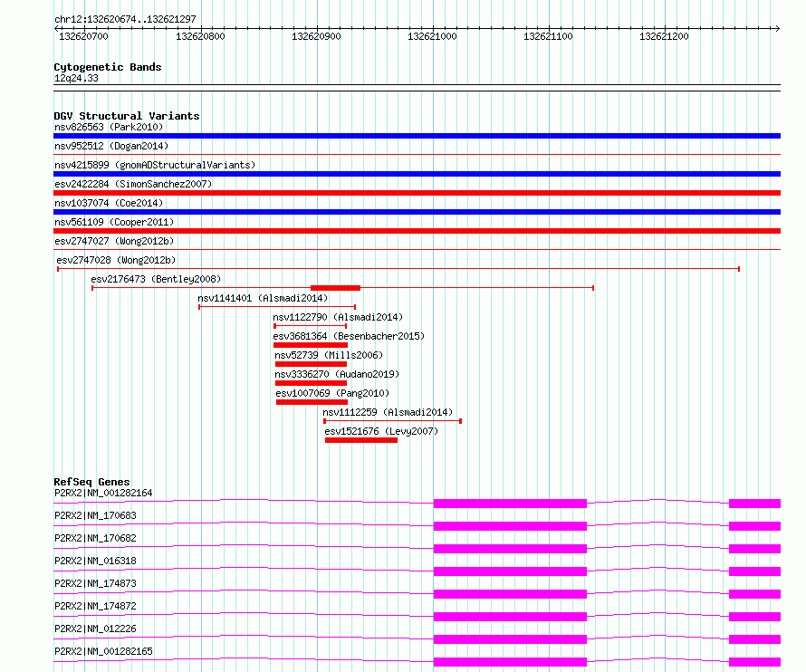Select the red esv1007069 variant bar
806x672 pixels.
(312, 402)
